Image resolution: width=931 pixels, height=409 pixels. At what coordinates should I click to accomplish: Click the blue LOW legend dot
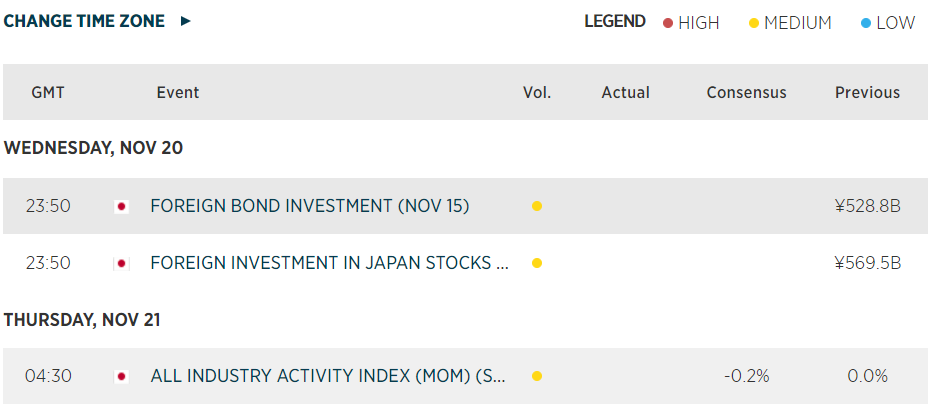[866, 23]
